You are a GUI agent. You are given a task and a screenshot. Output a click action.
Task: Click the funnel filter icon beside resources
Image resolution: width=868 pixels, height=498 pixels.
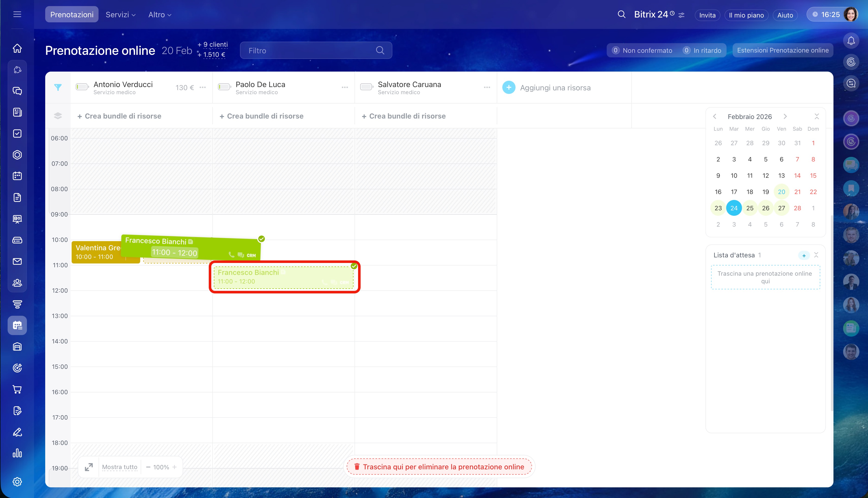pos(58,88)
